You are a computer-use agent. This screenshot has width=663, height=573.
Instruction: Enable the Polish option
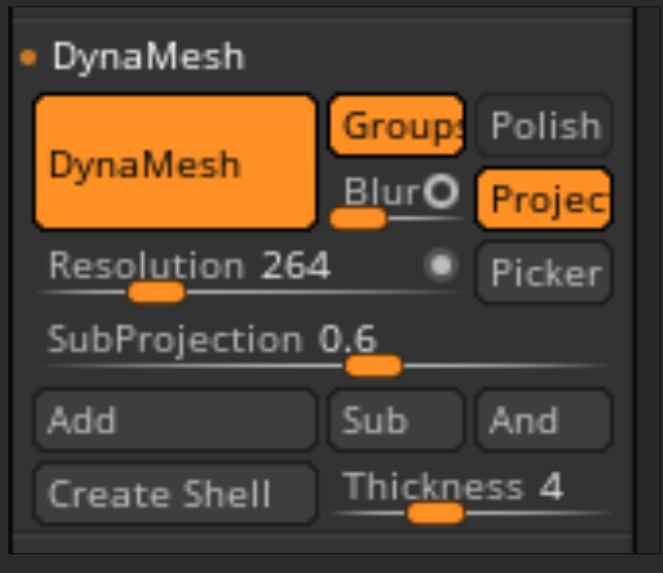[x=544, y=126]
